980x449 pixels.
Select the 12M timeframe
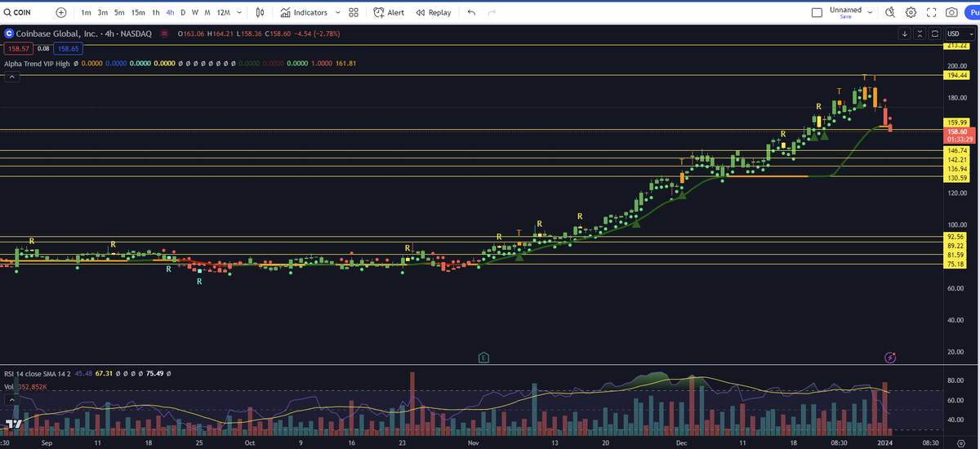(223, 12)
